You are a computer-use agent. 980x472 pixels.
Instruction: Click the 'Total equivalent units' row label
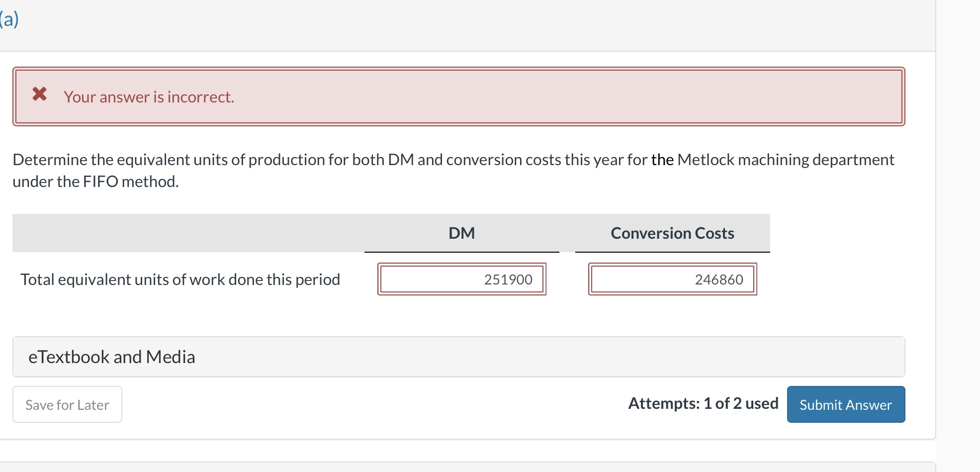click(180, 280)
